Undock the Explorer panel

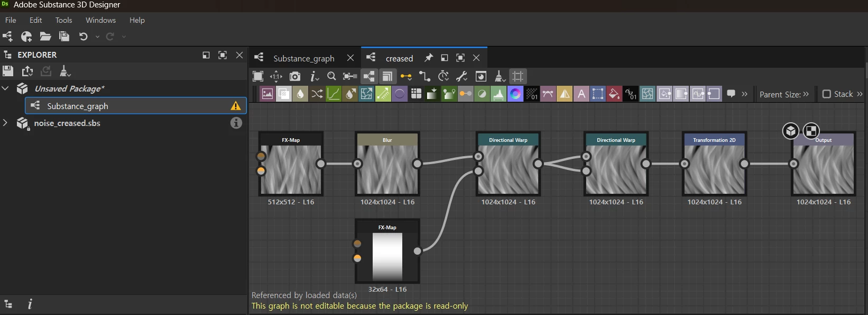pos(206,55)
